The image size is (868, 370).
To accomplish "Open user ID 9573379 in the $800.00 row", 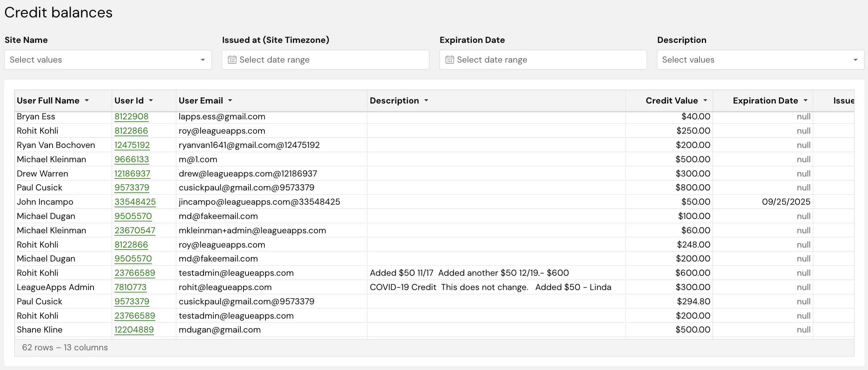I will tap(132, 188).
